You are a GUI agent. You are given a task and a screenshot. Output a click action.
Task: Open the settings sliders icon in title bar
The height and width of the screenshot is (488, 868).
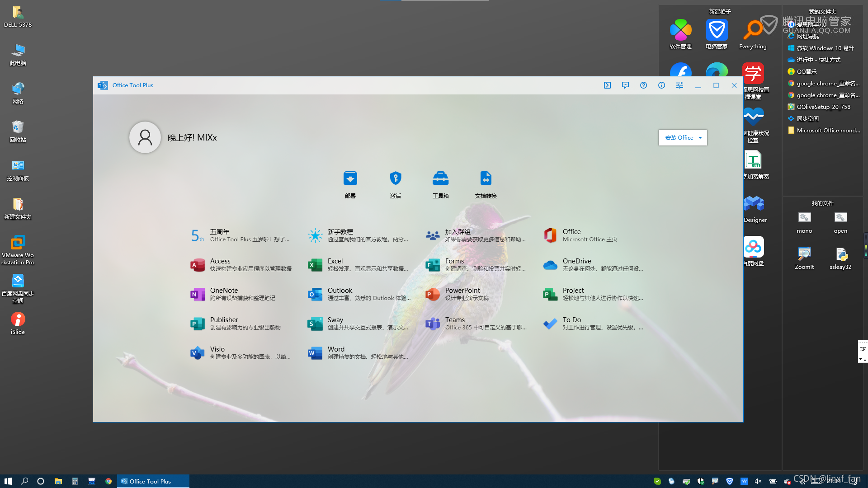679,85
